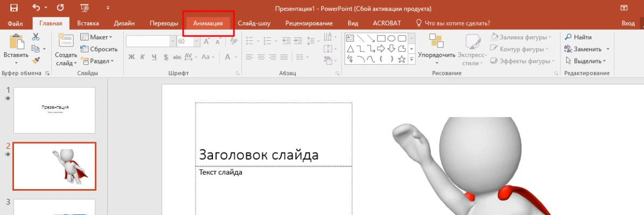644x215 pixels.
Task: Switch to the Переходы tab
Action: tap(163, 23)
